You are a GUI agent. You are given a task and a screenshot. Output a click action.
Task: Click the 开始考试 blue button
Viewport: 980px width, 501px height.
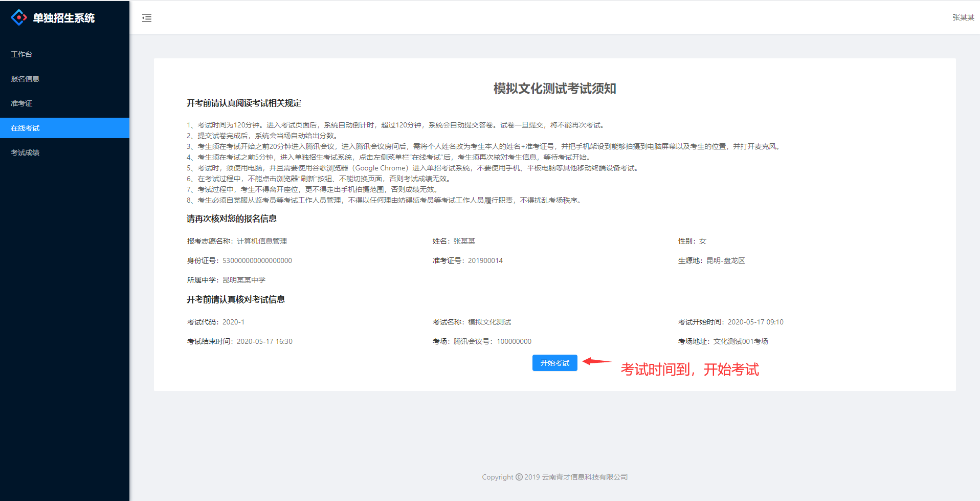pyautogui.click(x=554, y=363)
